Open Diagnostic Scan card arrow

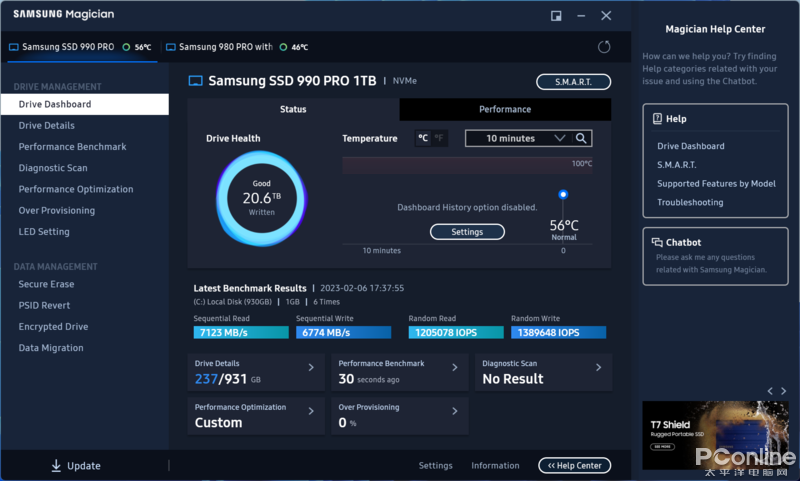point(598,367)
